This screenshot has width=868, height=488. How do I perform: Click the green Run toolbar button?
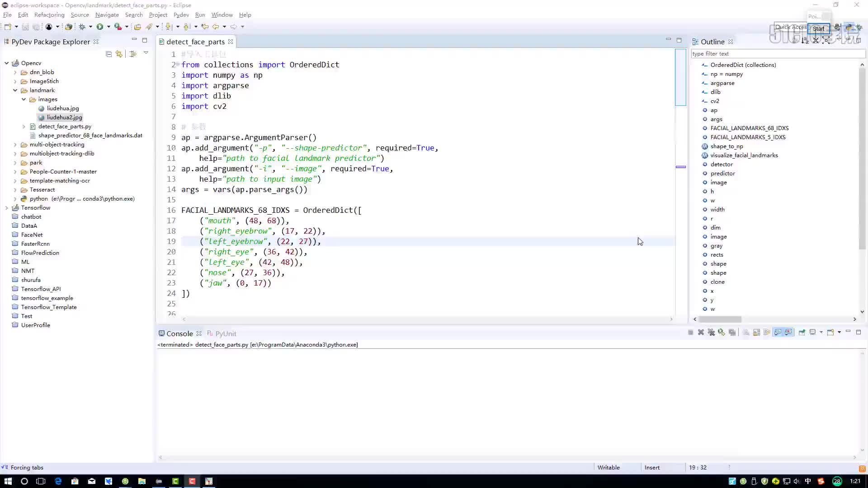(100, 27)
